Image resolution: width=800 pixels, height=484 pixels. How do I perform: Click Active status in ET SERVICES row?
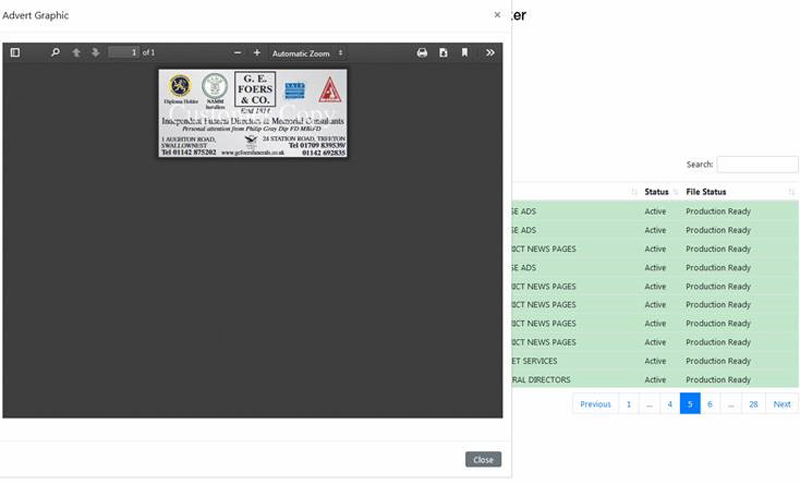point(655,361)
